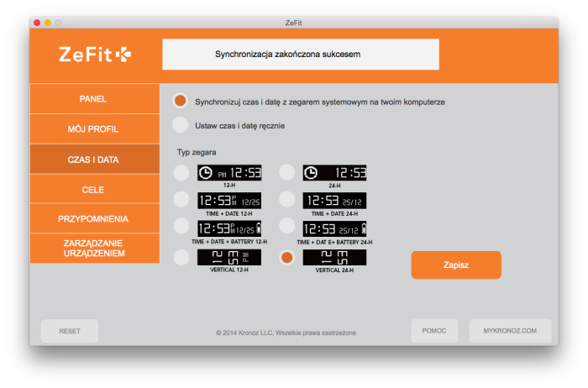Click the RESET button
The image size is (588, 388).
tap(70, 331)
